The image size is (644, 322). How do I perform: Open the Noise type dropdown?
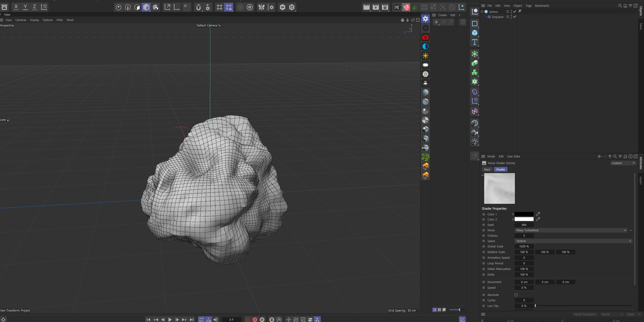click(571, 230)
